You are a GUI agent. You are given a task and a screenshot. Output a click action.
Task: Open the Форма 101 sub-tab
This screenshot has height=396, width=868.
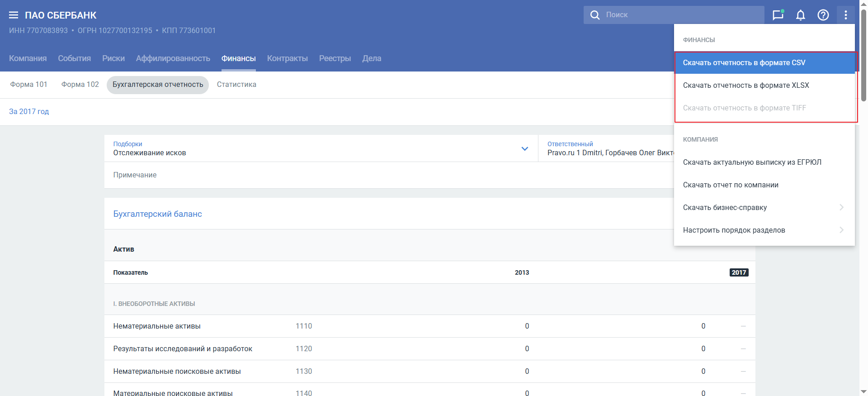pyautogui.click(x=29, y=85)
